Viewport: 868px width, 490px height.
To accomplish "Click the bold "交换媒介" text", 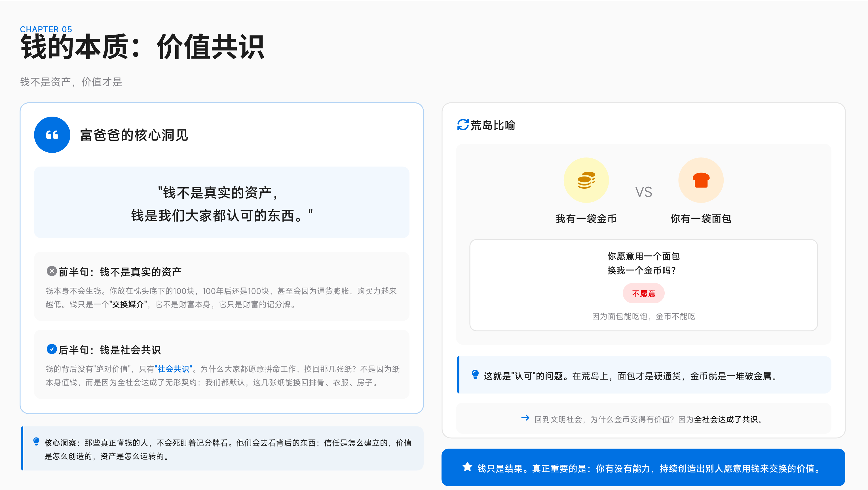I will [128, 304].
